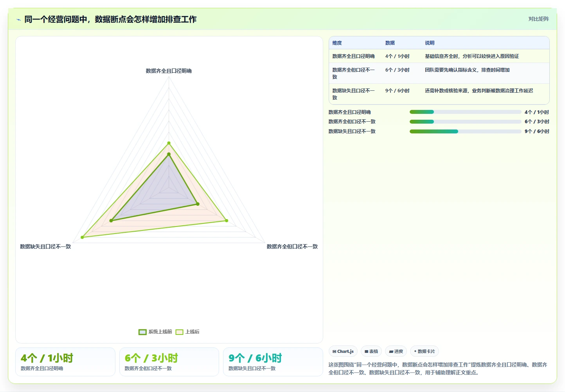This screenshot has height=392, width=565.
Task: Click the top radar point of 上线后 series
Action: (169, 143)
